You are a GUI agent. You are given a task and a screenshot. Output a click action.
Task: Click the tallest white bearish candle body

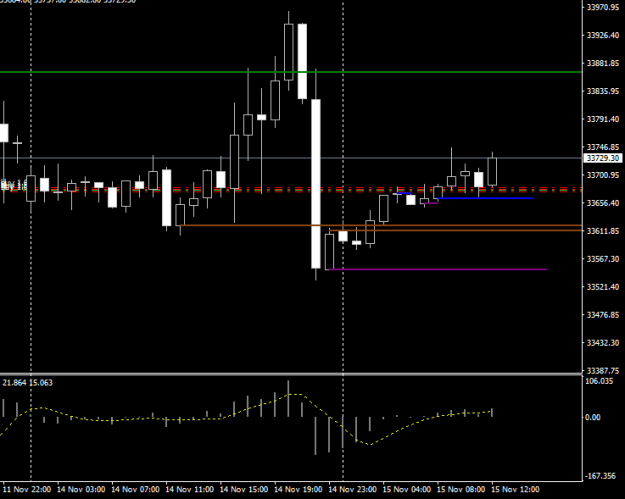tap(316, 183)
